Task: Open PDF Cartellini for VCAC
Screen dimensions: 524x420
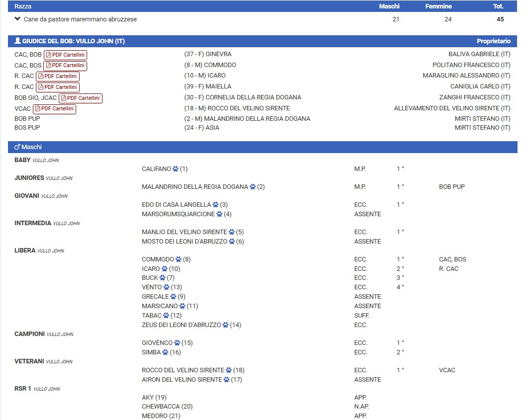Action: click(55, 109)
